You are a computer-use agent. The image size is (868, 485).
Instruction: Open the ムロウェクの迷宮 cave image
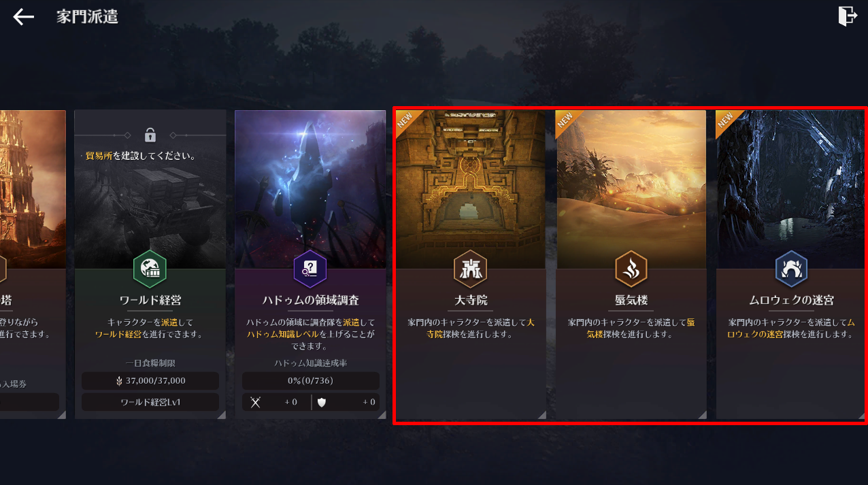coord(791,189)
